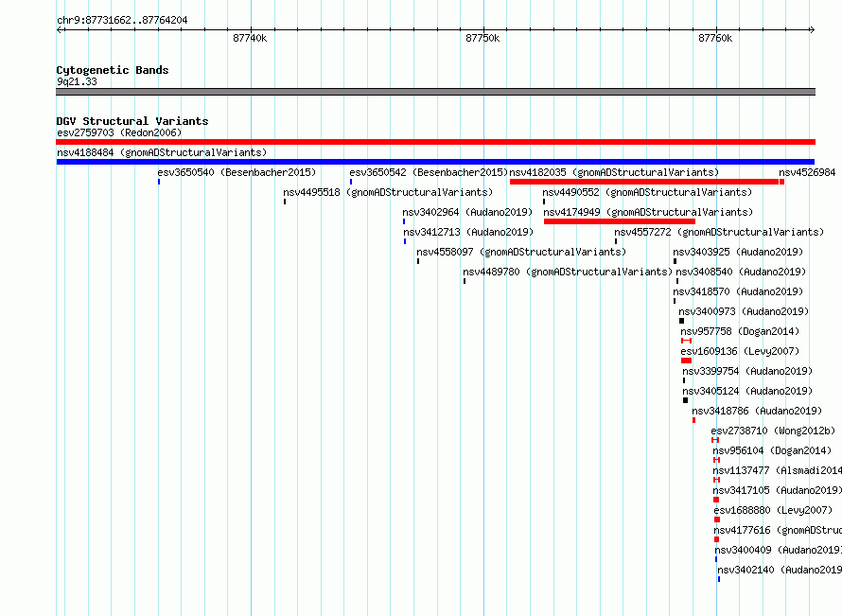Viewport: 842px width, 616px height.
Task: Click the gray 9q21.33 cytogenetic band bar
Action: [435, 92]
